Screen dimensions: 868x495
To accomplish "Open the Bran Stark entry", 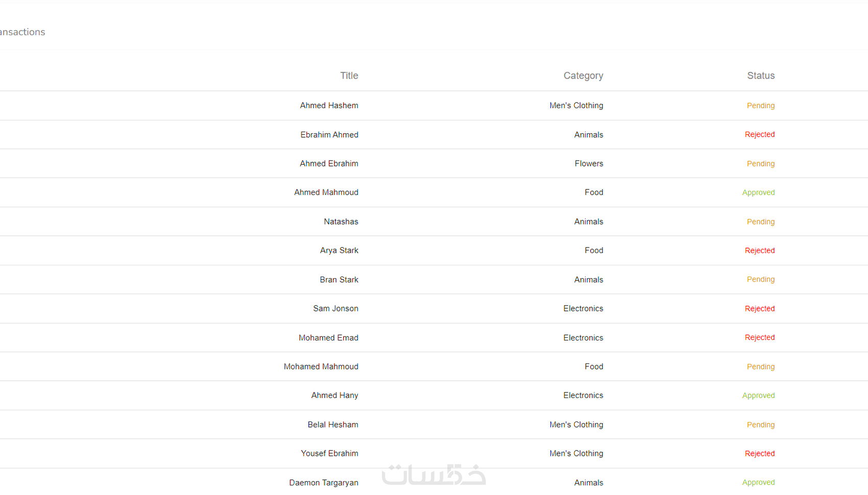I will 339,280.
